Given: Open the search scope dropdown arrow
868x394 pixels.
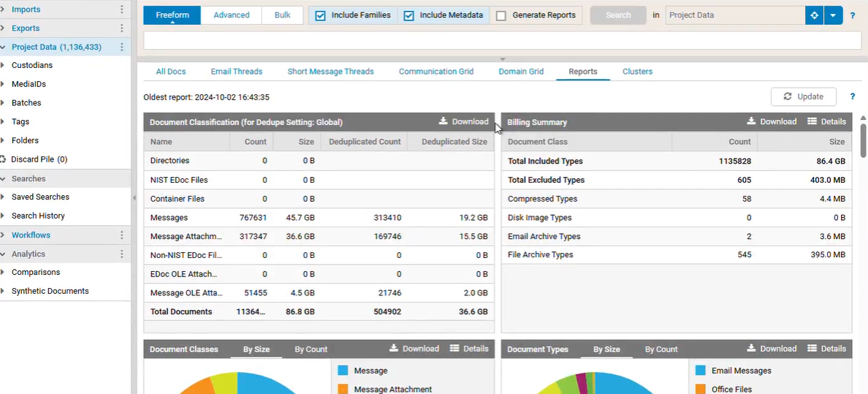Looking at the screenshot, I should click(833, 15).
